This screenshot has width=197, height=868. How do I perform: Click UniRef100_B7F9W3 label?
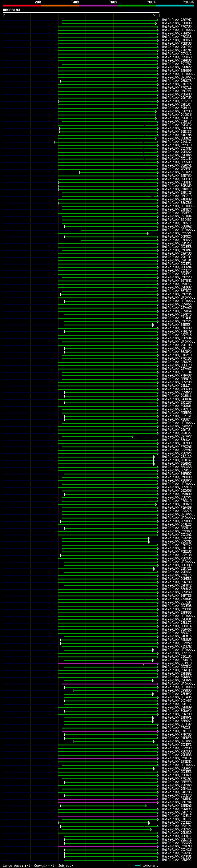(x=177, y=443)
